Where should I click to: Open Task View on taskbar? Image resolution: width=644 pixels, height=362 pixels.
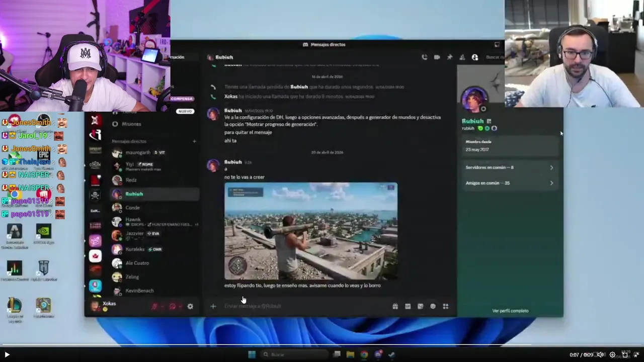coord(337,354)
